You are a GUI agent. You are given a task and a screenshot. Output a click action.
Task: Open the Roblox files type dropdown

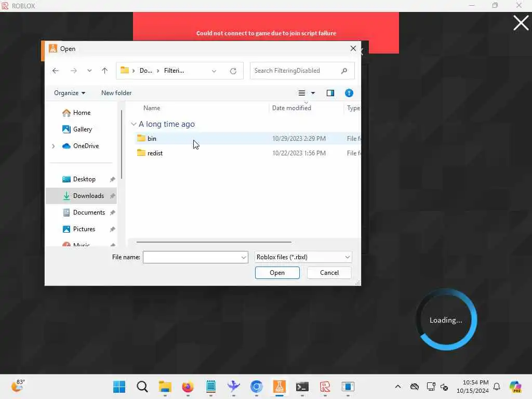coord(303,257)
